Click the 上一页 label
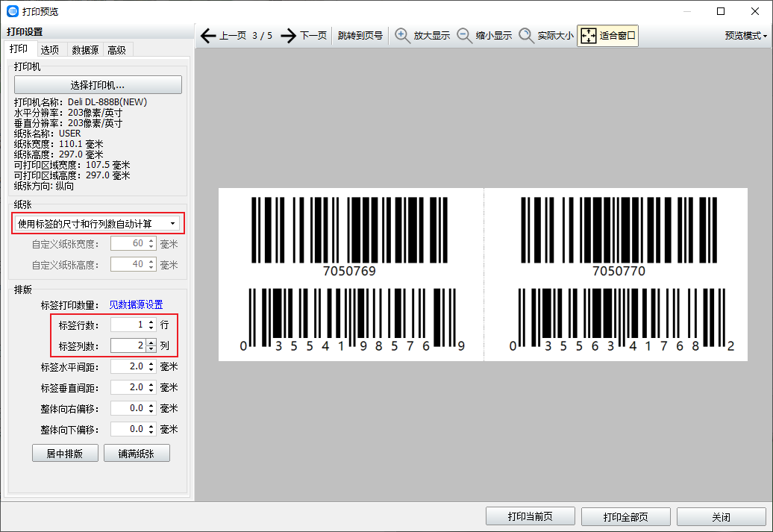This screenshot has height=532, width=773. (x=234, y=36)
